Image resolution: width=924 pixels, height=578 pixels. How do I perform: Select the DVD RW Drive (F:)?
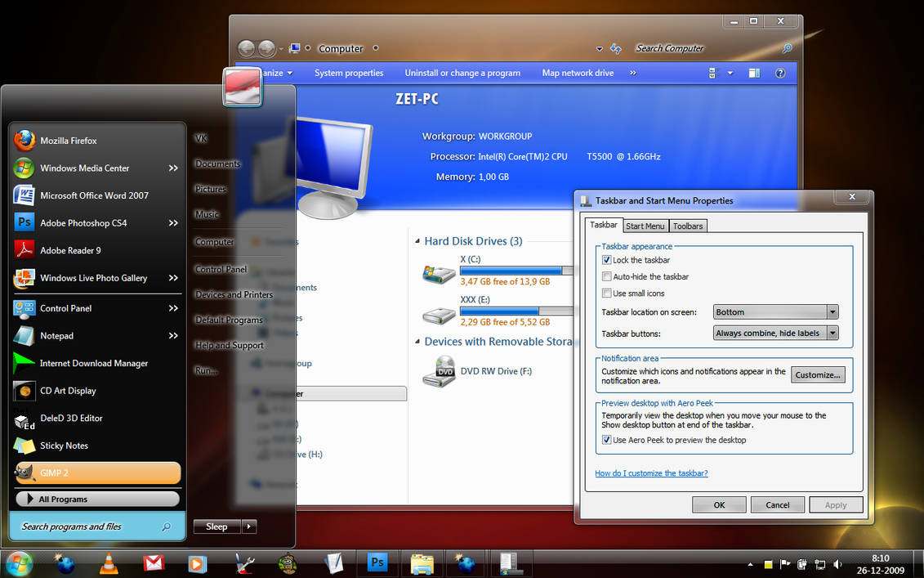tap(478, 371)
